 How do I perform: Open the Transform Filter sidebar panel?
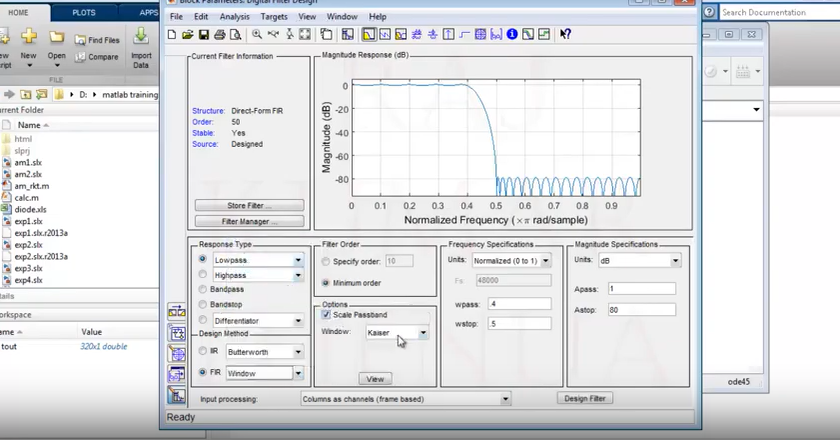pos(177,311)
